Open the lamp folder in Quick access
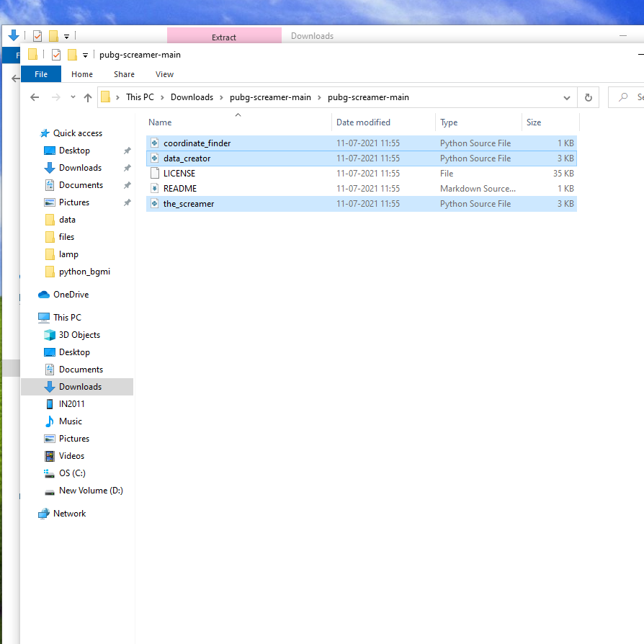 click(68, 254)
